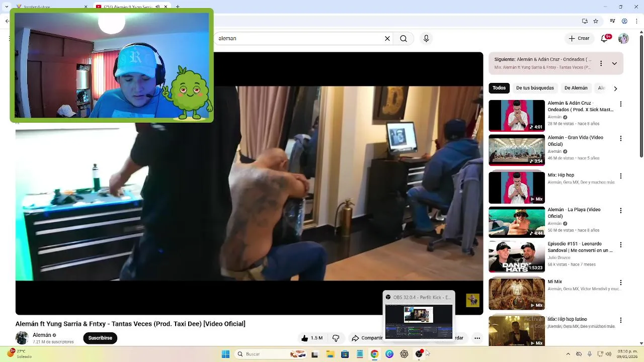This screenshot has height=362, width=644.
Task: Show hidden system tray icons
Action: pos(568,354)
